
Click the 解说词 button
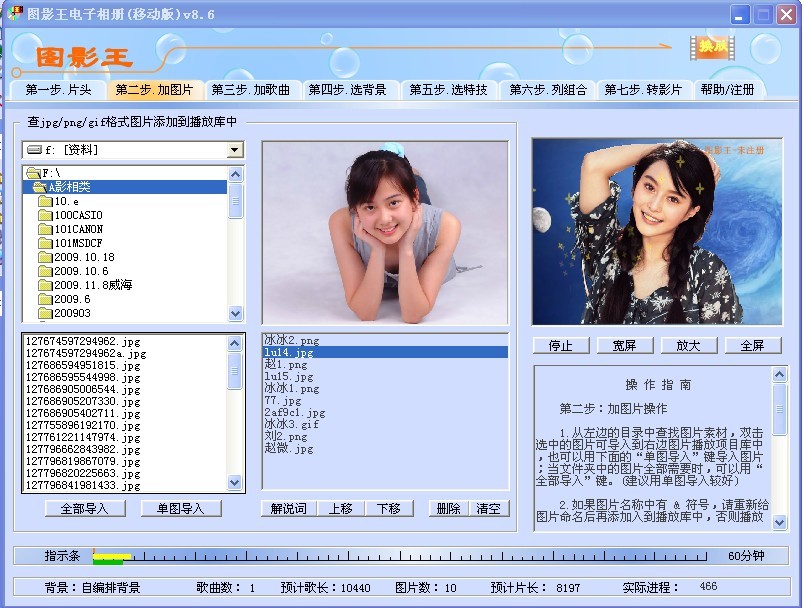point(288,509)
